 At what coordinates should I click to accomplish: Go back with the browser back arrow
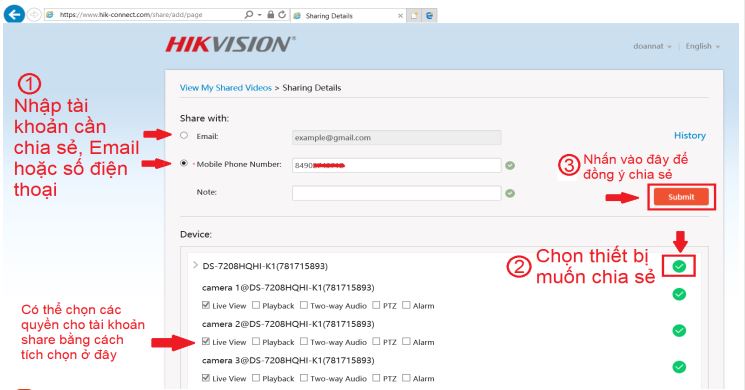(14, 14)
